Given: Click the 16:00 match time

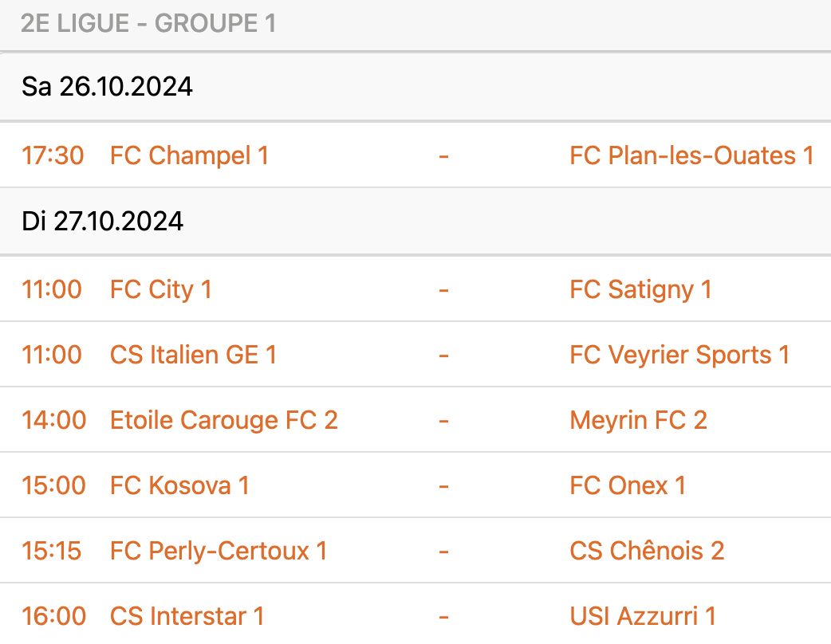Looking at the screenshot, I should 53,616.
